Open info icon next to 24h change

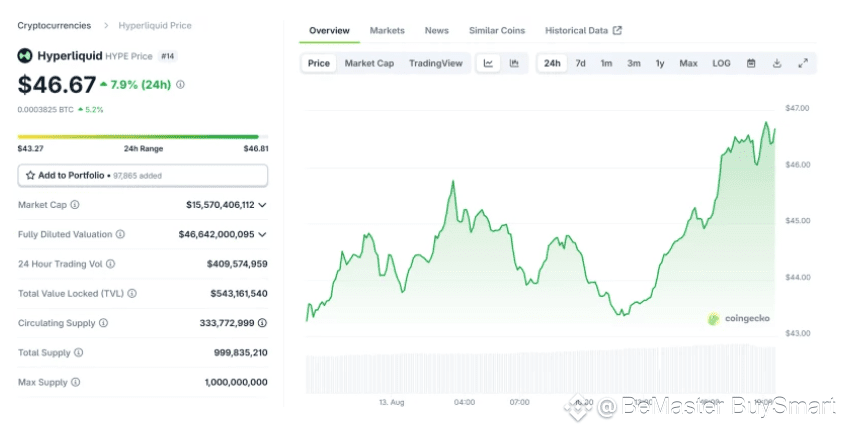[x=180, y=84]
